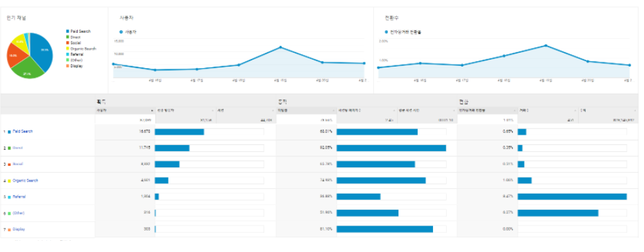644x252 pixels.
Task: Open the 전자상거래 전환율 column header dropdown
Action: (514, 110)
